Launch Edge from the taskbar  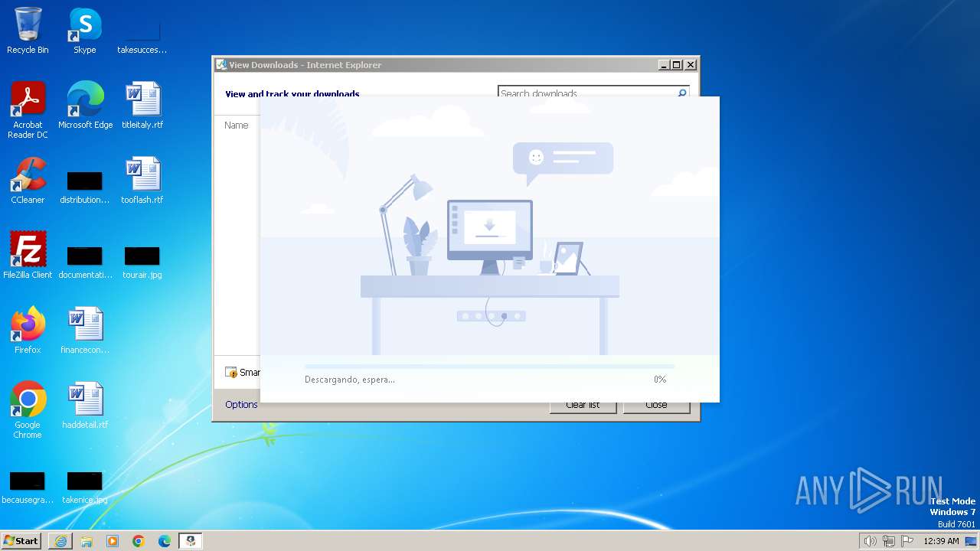[165, 541]
